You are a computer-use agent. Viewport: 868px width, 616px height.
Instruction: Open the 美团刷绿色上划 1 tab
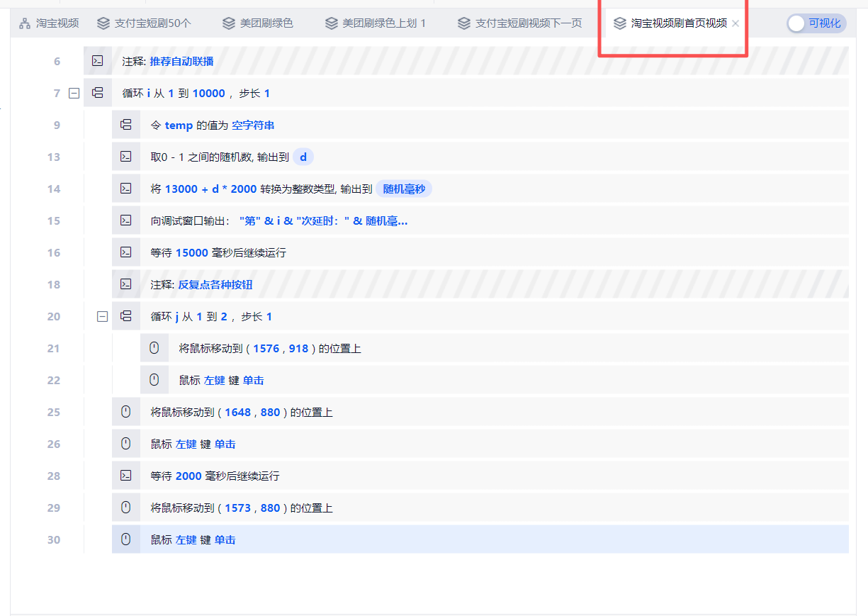coord(376,23)
